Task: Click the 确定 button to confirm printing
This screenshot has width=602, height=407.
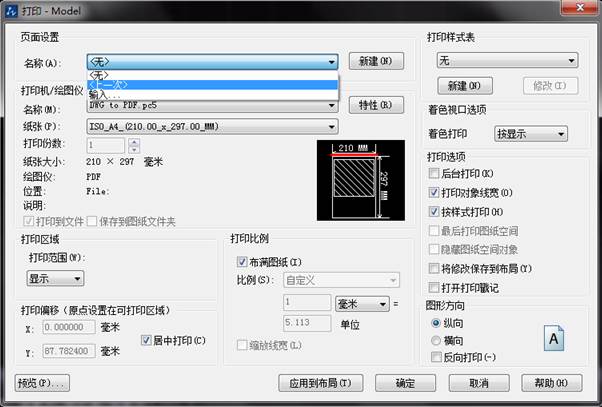Action: point(405,382)
